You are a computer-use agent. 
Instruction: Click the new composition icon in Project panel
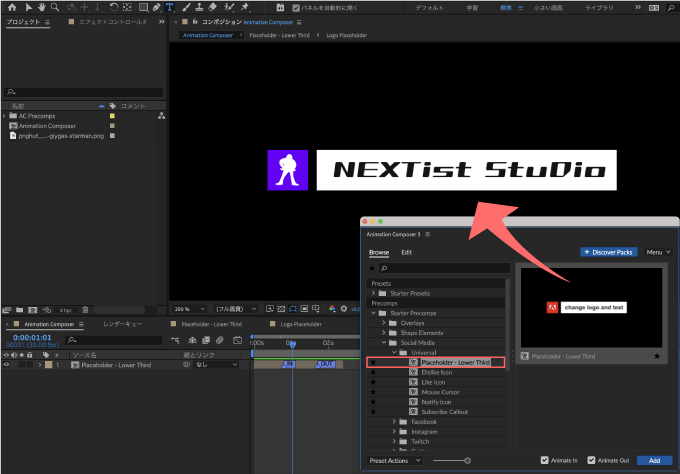33,310
